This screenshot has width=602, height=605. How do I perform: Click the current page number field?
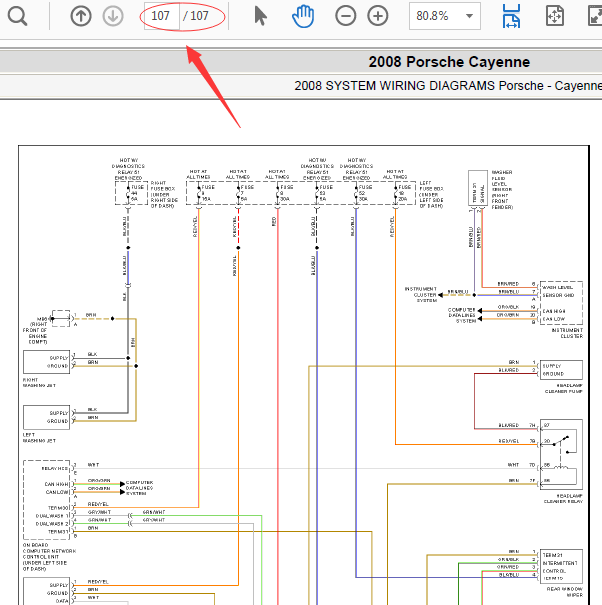click(x=161, y=16)
